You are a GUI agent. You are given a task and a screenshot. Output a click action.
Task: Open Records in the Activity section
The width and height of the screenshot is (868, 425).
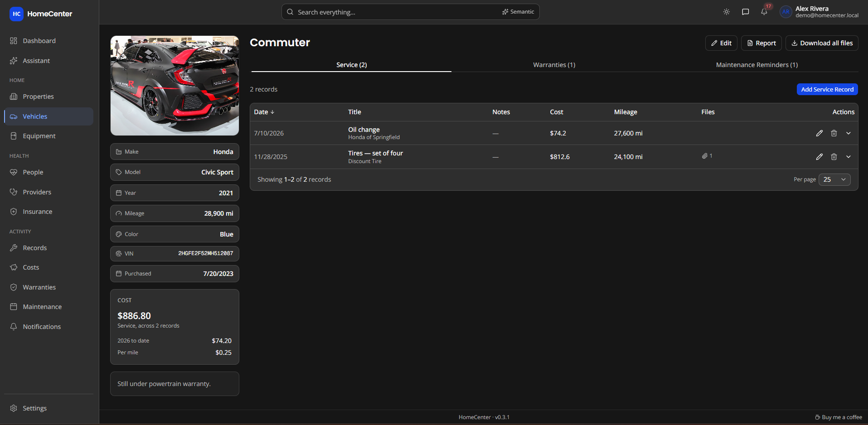pos(48,248)
